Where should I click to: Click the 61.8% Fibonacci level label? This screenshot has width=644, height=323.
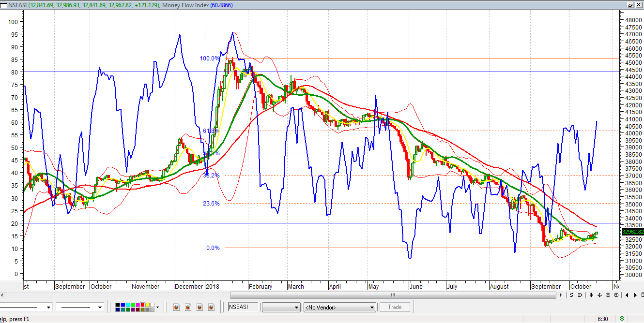pyautogui.click(x=211, y=131)
